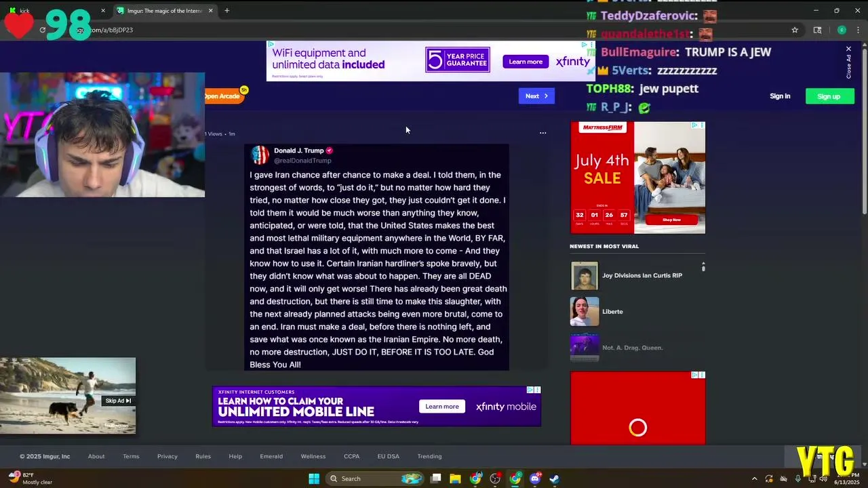Open the Joy Divisions Ian Curtis RIP thumbnail
868x488 pixels.
point(585,276)
